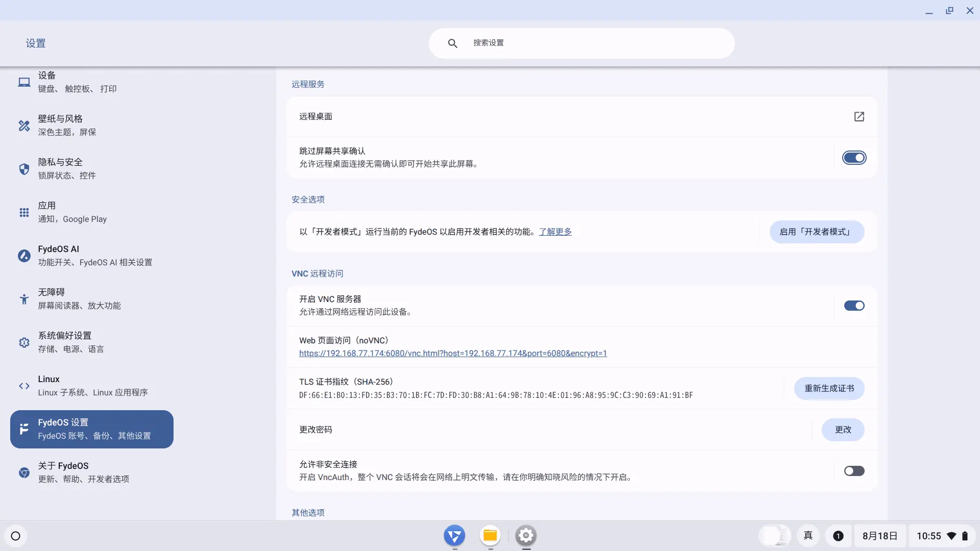Viewport: 980px width, 551px height.
Task: Click 重新生成证书 button
Action: 829,389
